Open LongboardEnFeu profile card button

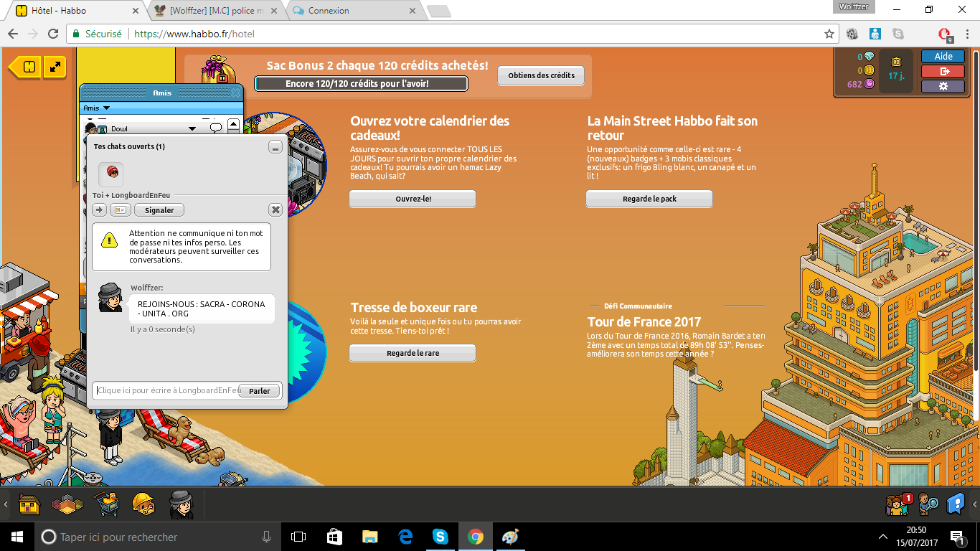pyautogui.click(x=120, y=210)
